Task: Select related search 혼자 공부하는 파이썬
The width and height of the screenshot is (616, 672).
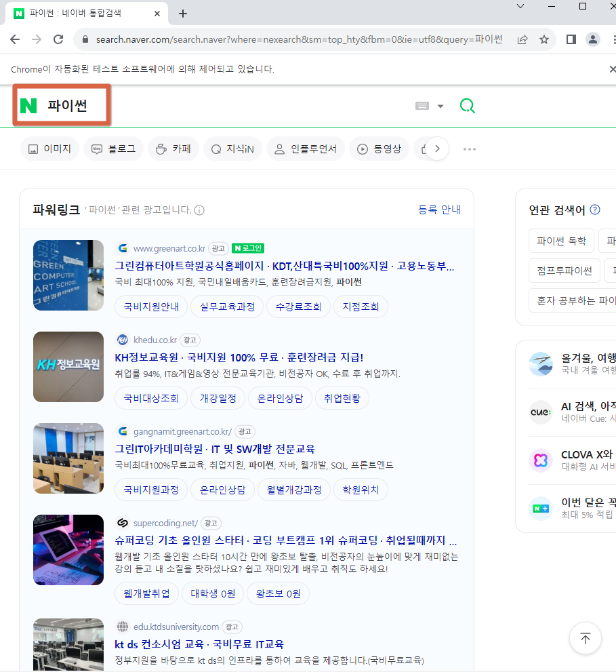Action: pyautogui.click(x=573, y=300)
